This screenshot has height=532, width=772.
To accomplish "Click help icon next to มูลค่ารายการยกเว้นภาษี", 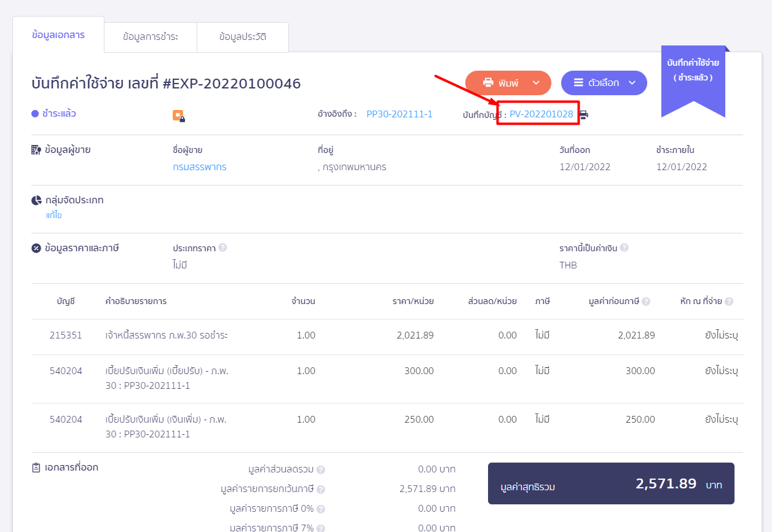I will 320,490.
